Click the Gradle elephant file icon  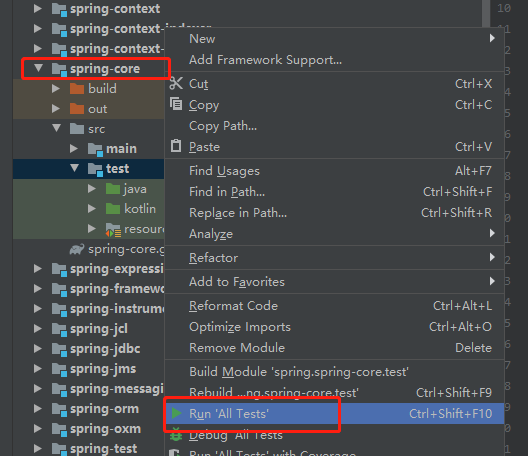tap(77, 250)
